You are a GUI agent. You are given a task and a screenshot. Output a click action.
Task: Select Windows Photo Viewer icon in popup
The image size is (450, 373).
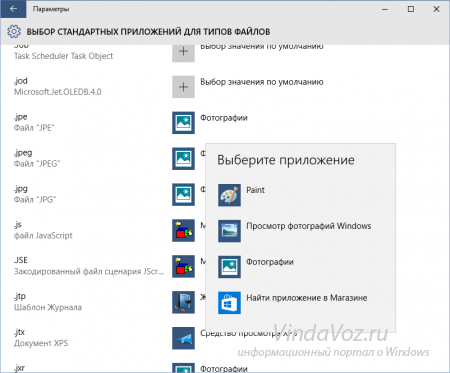coord(229,231)
